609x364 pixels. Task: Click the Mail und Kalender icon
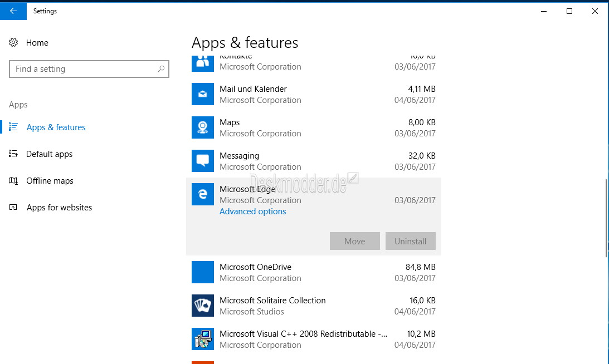pyautogui.click(x=203, y=94)
